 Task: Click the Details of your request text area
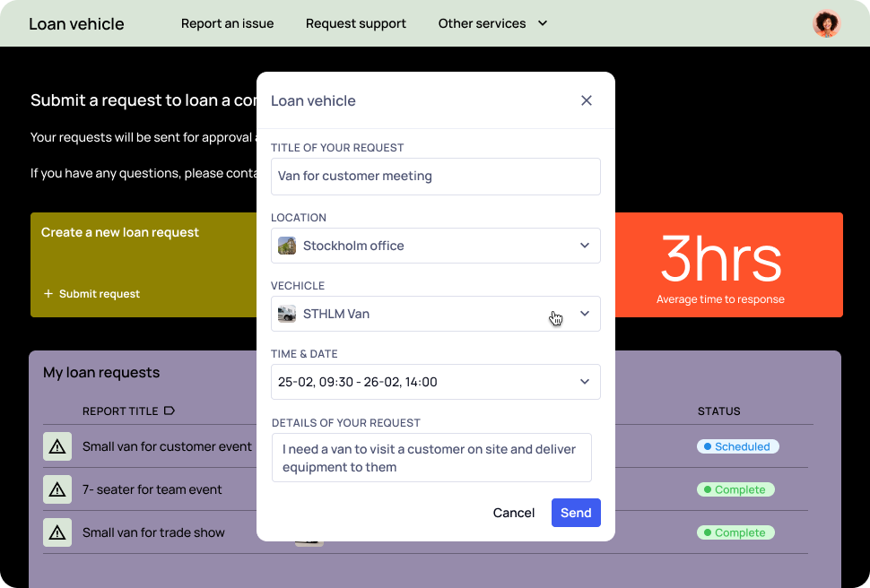click(431, 458)
